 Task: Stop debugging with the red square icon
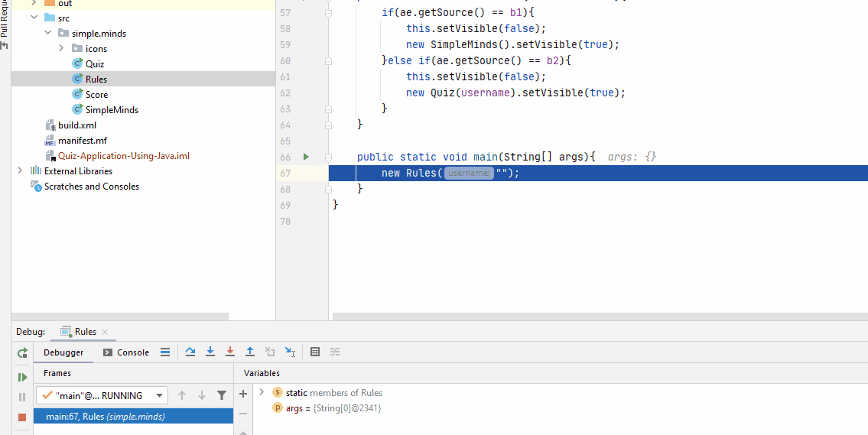pos(22,417)
